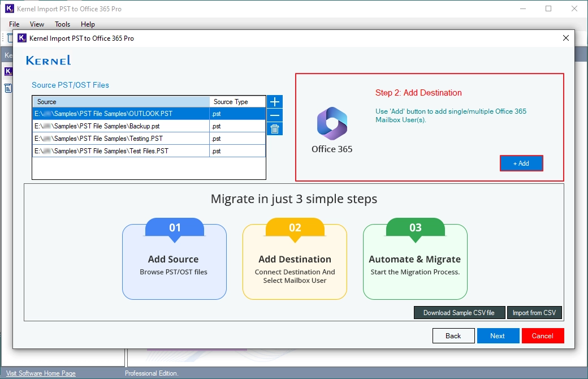Close the Import PST dialog with X

566,38
